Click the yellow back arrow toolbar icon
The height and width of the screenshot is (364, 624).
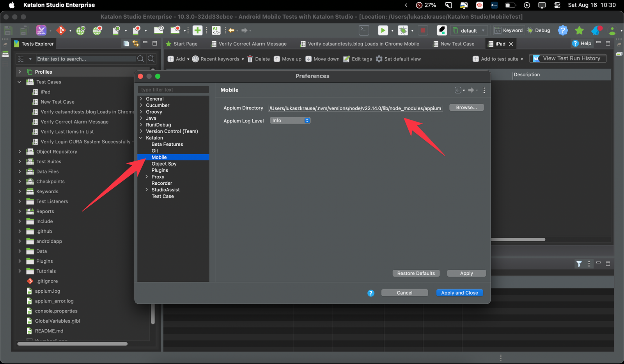232,30
